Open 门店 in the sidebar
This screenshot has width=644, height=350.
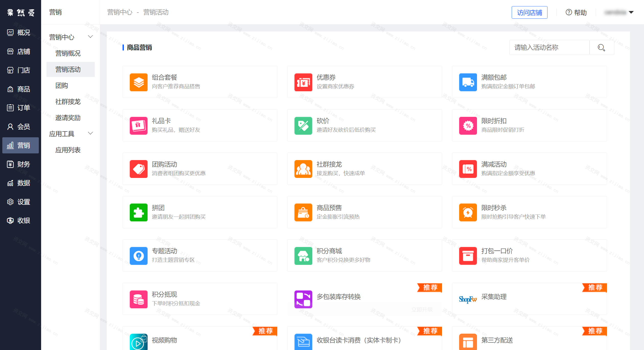(x=20, y=70)
